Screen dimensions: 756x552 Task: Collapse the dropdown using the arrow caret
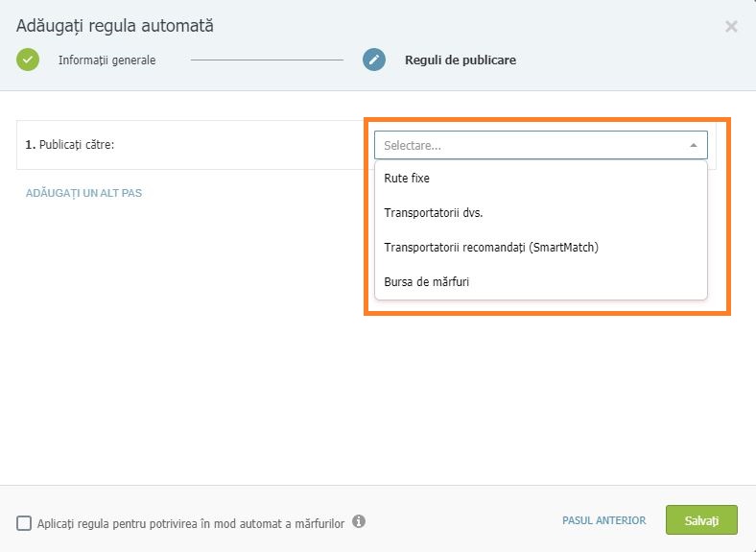(694, 145)
